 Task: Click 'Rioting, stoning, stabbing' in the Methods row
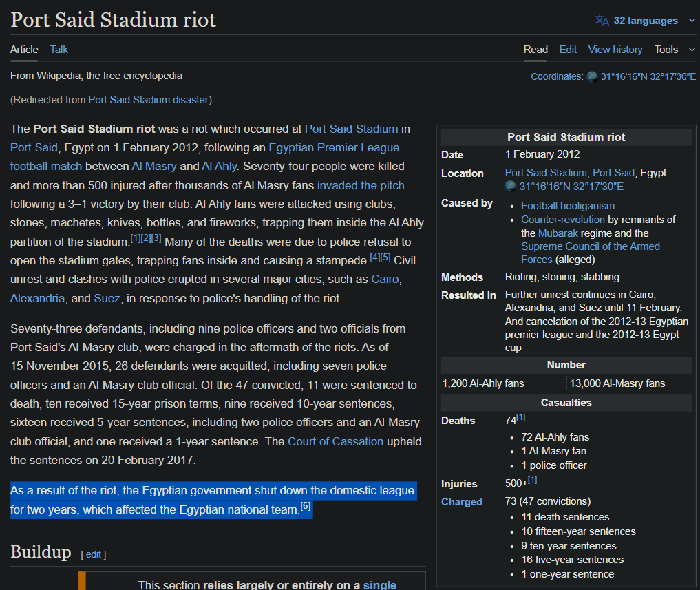(x=562, y=277)
